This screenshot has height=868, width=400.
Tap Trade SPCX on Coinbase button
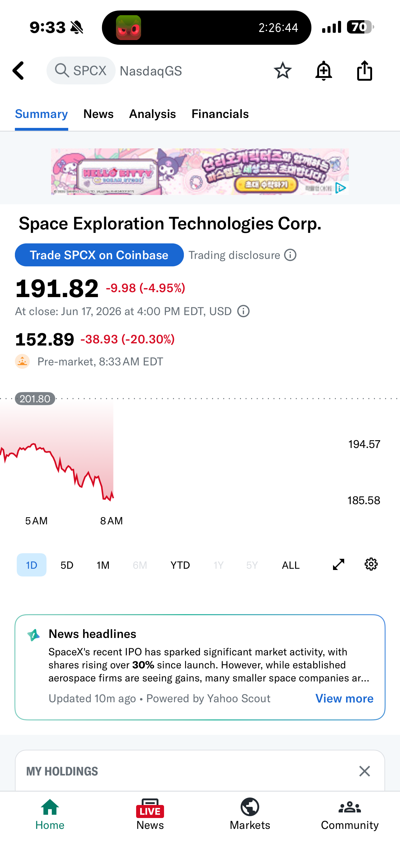(99, 255)
